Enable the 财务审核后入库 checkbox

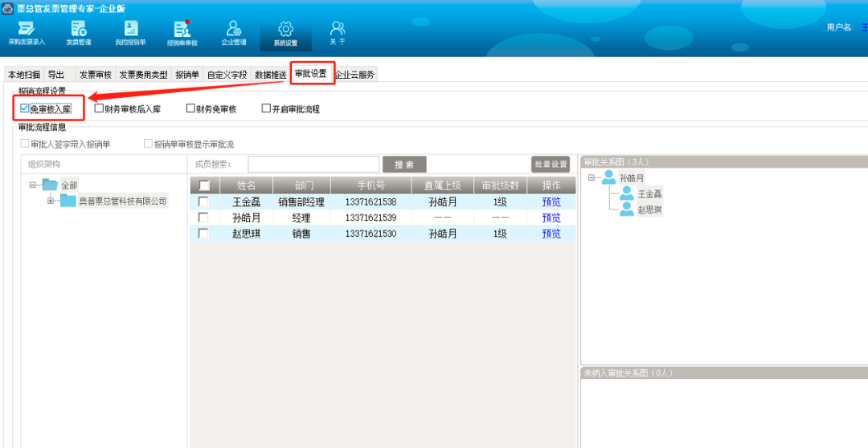click(x=99, y=108)
